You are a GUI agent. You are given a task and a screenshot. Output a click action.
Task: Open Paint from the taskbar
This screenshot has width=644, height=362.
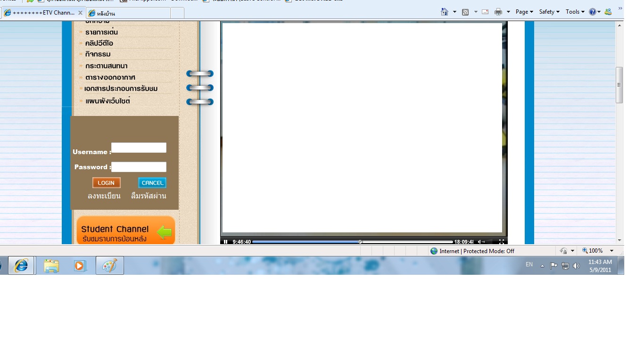(x=109, y=266)
